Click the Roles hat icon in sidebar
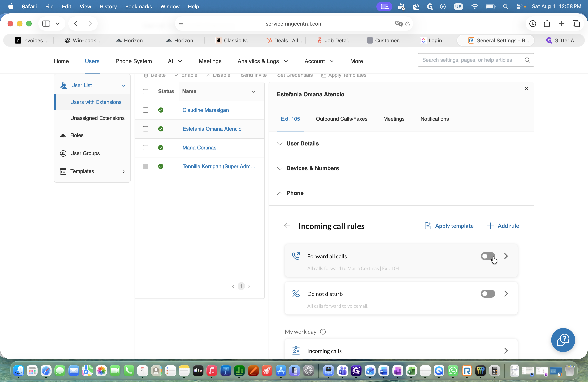The height and width of the screenshot is (382, 588). click(x=63, y=135)
